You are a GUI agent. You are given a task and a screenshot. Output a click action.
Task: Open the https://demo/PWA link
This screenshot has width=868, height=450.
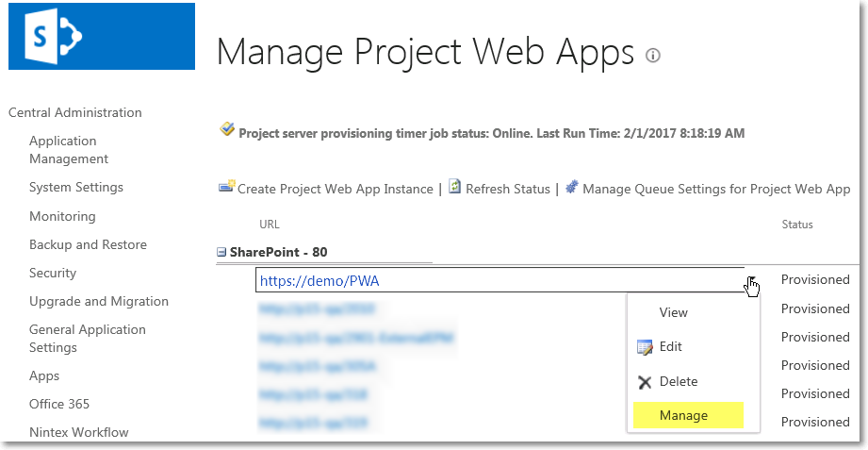(x=319, y=281)
